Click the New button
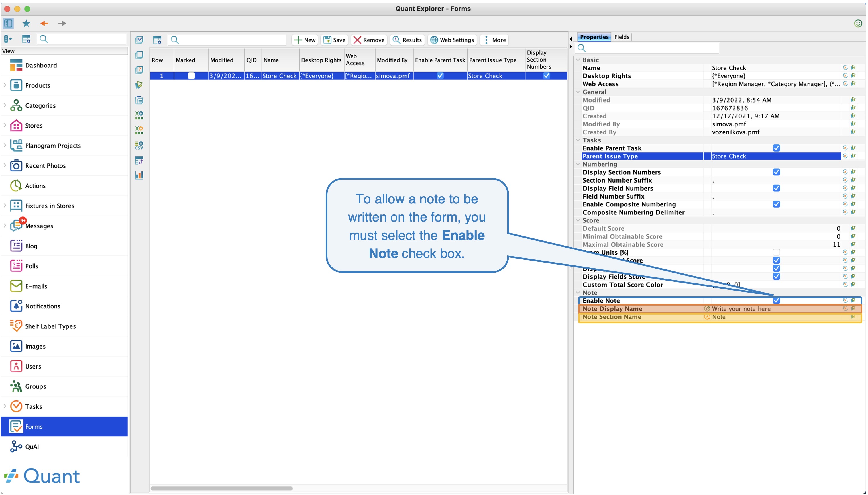The width and height of the screenshot is (868, 495). point(304,40)
